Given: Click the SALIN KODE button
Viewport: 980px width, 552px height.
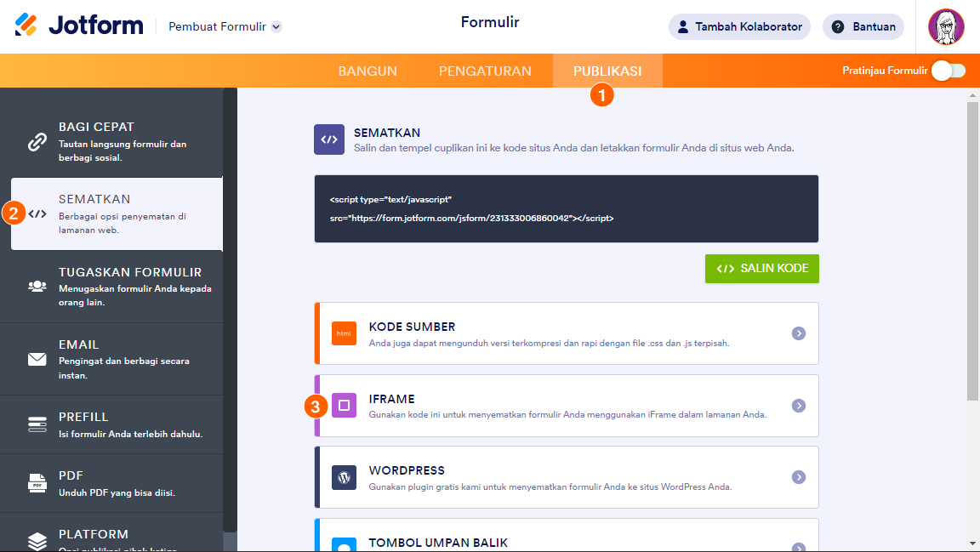Looking at the screenshot, I should pyautogui.click(x=762, y=269).
